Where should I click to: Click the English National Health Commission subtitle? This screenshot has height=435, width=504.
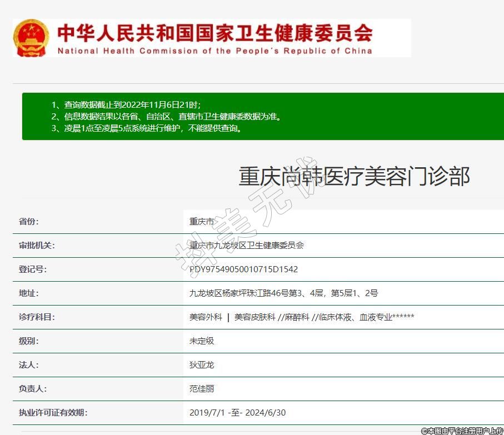click(214, 51)
